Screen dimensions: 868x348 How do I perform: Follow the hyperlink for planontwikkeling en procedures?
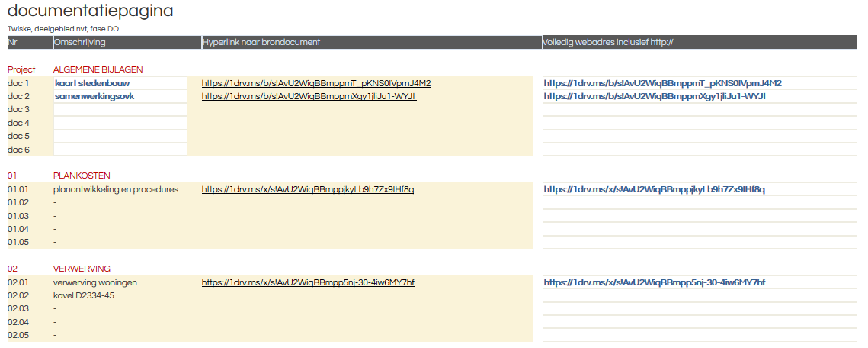(307, 189)
